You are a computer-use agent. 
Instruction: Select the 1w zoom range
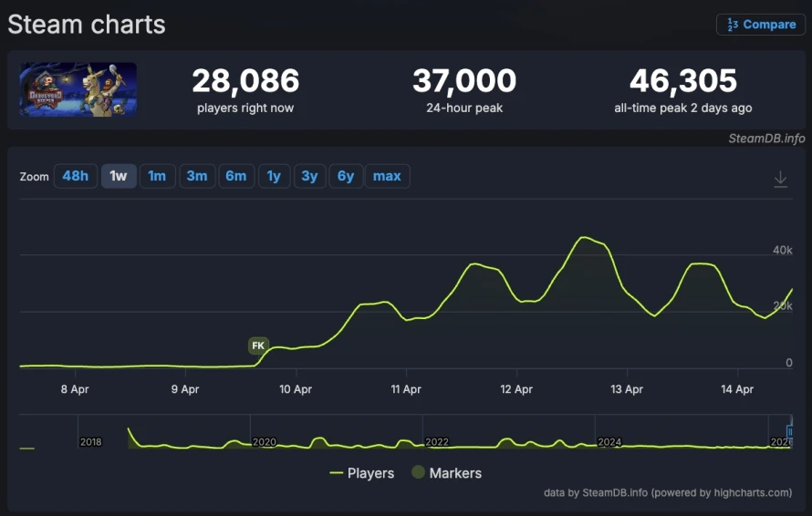[119, 176]
